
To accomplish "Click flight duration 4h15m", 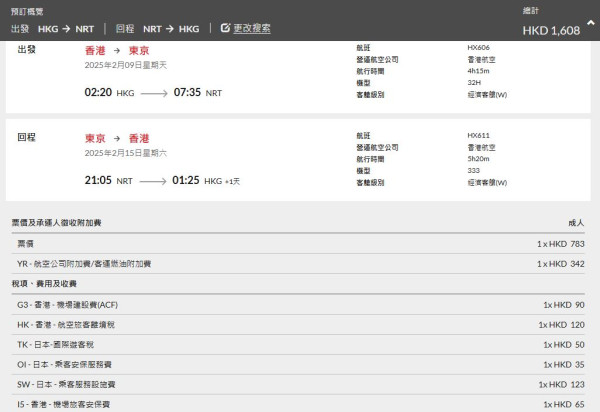I will coord(478,71).
